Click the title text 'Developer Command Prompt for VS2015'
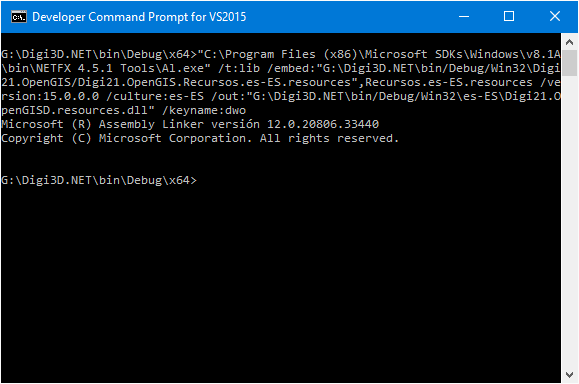 pyautogui.click(x=139, y=17)
